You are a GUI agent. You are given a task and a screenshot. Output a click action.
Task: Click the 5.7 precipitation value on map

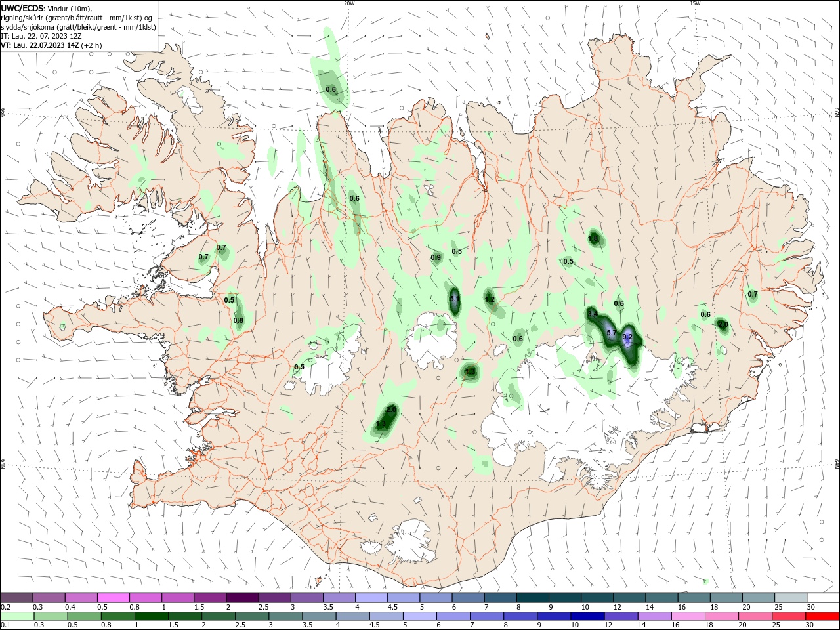click(611, 333)
